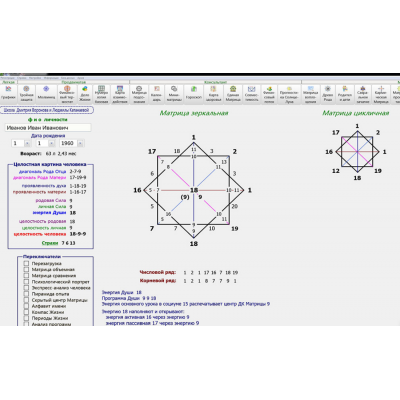Image resolution: width=400 pixels, height=400 pixels.
Task: Open the Совместимость tool
Action: pyautogui.click(x=252, y=94)
